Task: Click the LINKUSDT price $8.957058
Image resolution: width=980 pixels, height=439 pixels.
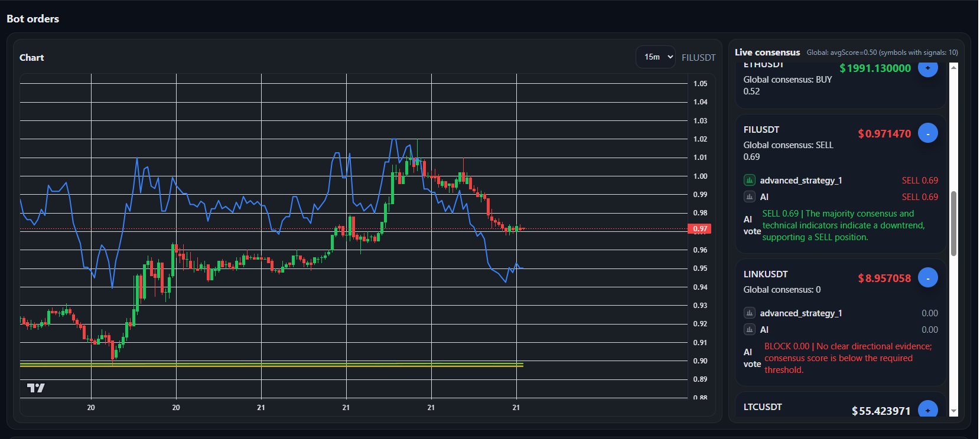Action: tap(884, 279)
